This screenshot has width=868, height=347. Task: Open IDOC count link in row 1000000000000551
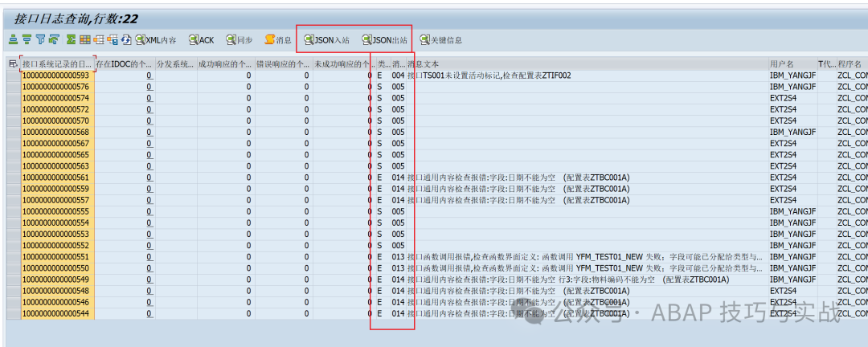pyautogui.click(x=149, y=257)
